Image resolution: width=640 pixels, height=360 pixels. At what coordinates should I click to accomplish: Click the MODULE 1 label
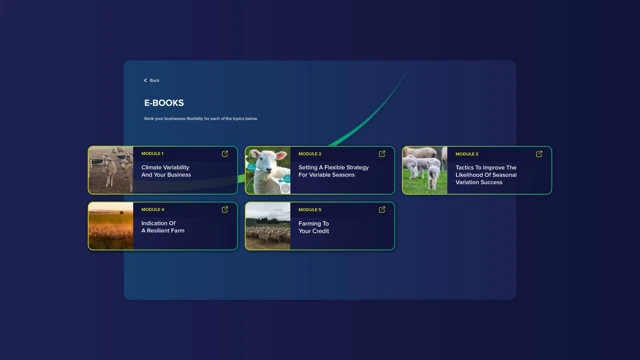pos(152,153)
